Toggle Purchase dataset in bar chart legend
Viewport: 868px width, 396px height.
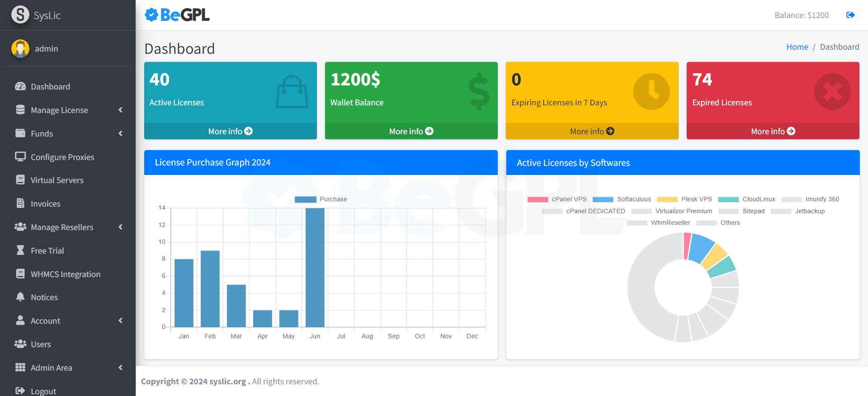coord(321,199)
